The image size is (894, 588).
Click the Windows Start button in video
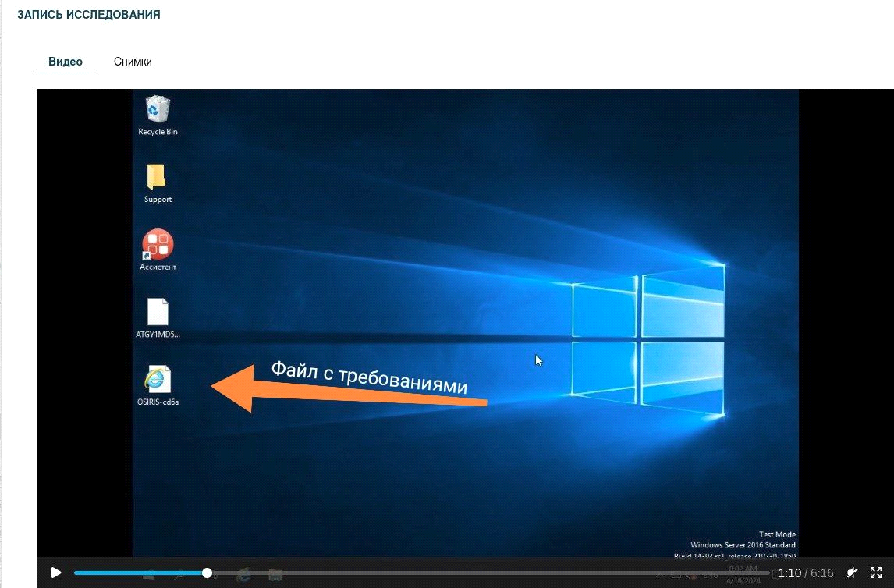pyautogui.click(x=147, y=575)
